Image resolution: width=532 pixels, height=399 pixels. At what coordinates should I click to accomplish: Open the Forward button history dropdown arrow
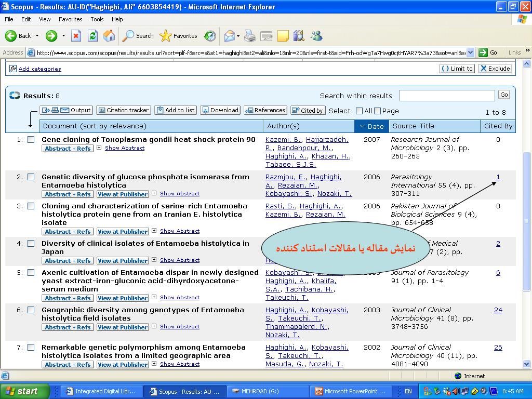click(x=63, y=36)
